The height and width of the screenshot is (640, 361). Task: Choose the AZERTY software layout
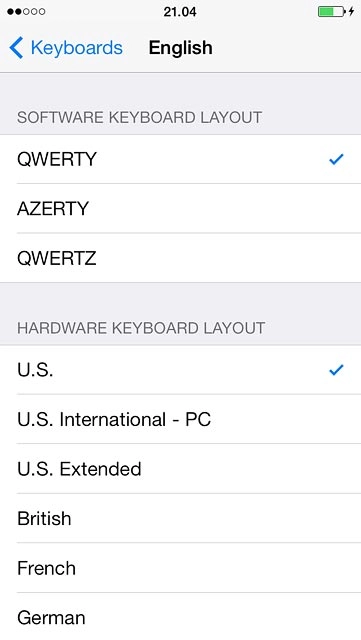pos(180,209)
